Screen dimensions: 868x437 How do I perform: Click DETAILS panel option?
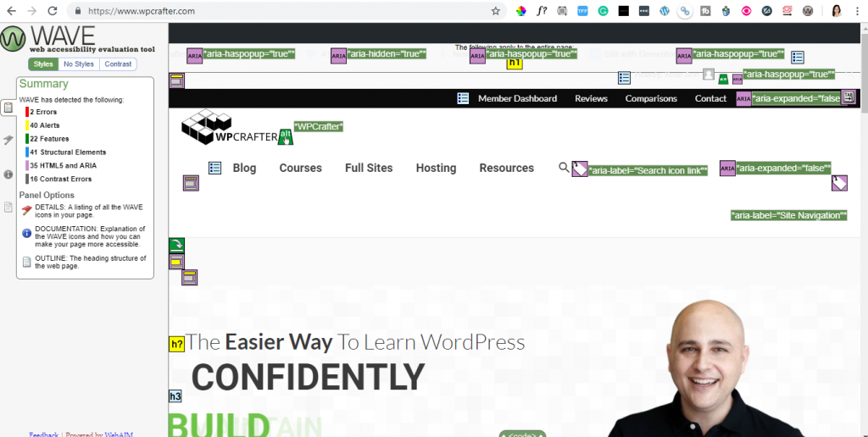pos(83,211)
